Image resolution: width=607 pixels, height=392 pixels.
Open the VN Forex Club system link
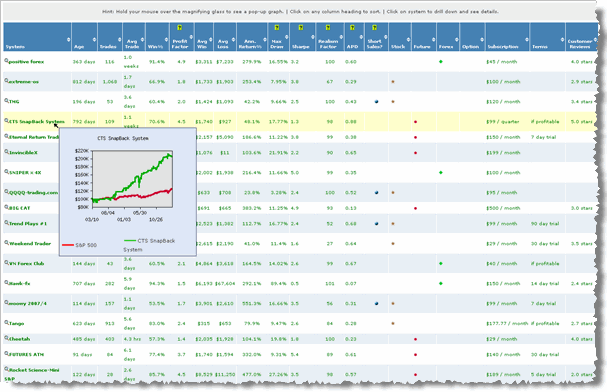26,264
